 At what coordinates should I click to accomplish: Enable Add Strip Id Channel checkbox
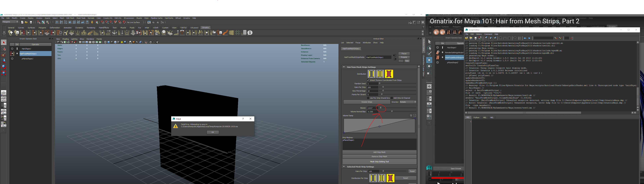point(392,98)
